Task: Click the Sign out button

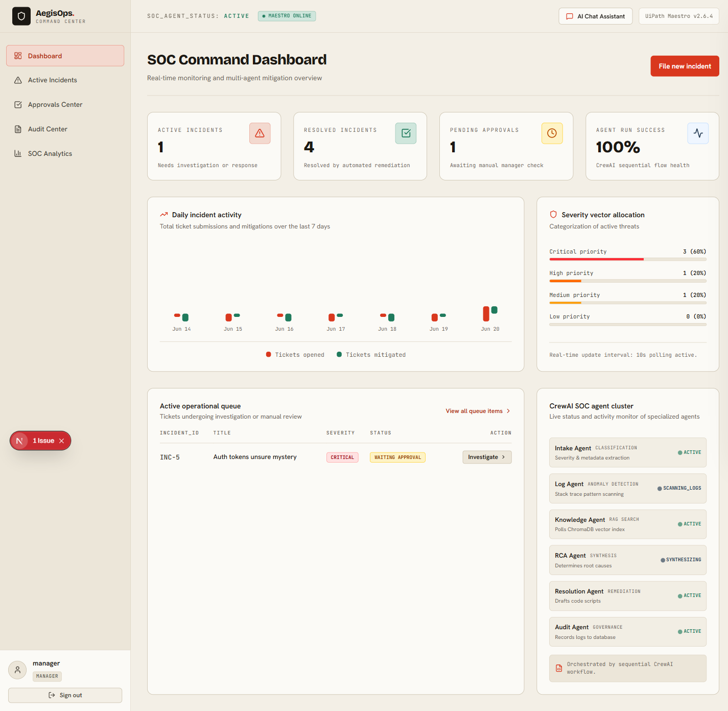Action: [x=65, y=695]
